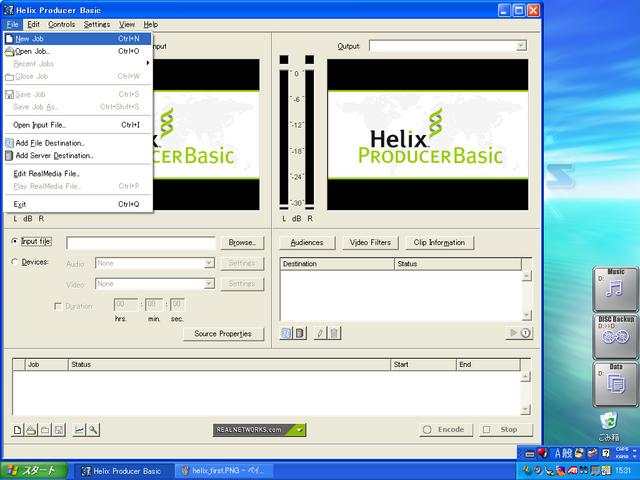
Task: Click the add server destination icon below destination list
Action: [300, 333]
